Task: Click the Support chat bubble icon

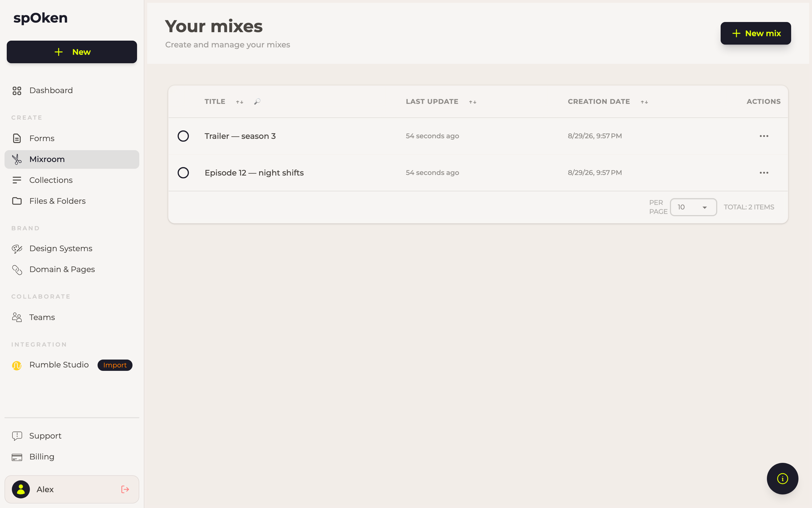Action: coord(17,436)
